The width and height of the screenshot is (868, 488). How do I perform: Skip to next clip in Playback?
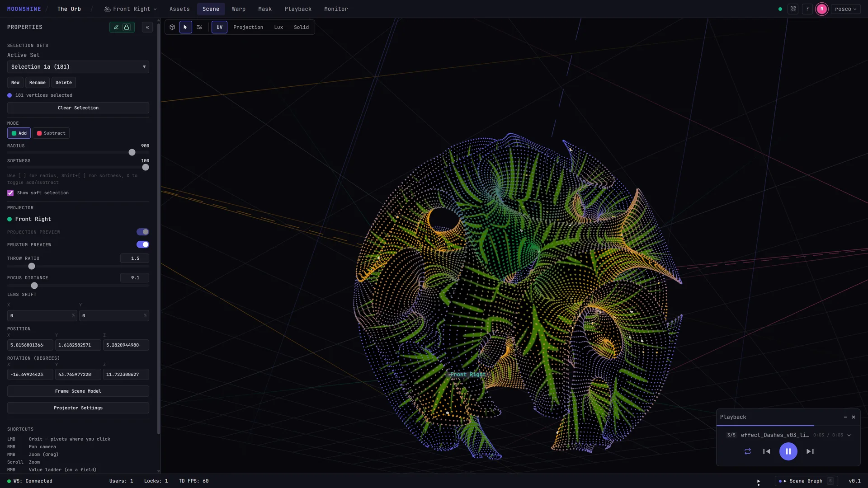[810, 451]
